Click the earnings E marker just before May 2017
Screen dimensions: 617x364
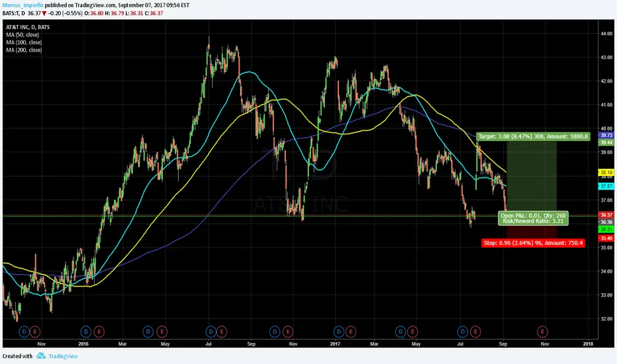point(412,332)
